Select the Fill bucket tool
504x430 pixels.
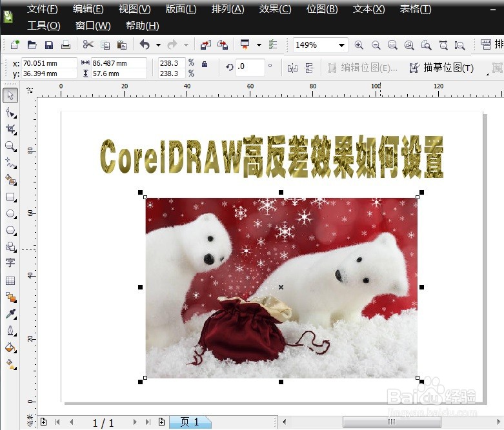click(x=10, y=347)
